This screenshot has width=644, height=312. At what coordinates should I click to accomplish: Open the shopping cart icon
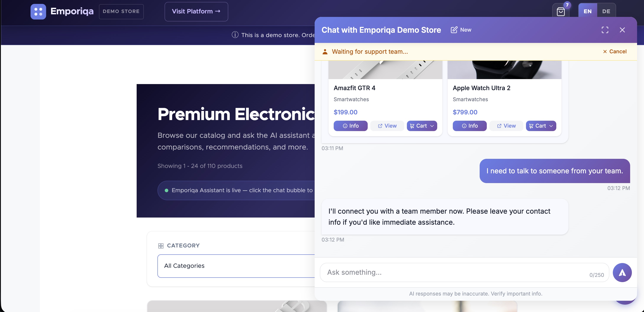pos(560,11)
